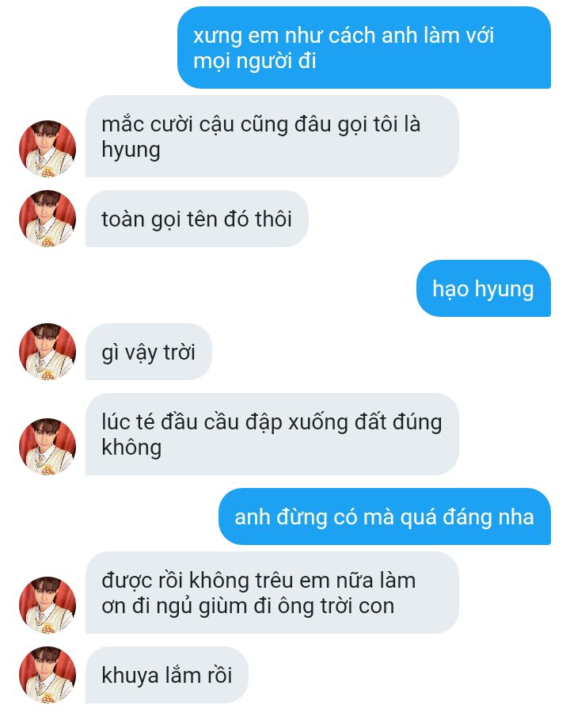Click avatar beside 'được rồi không trêu em' message
Image resolution: width=570 pixels, height=728 pixels.
tap(47, 605)
